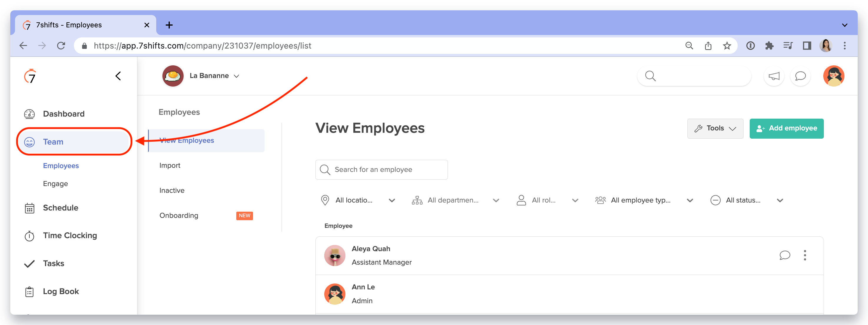Click the Import employees link
The image size is (868, 325).
[x=170, y=165]
